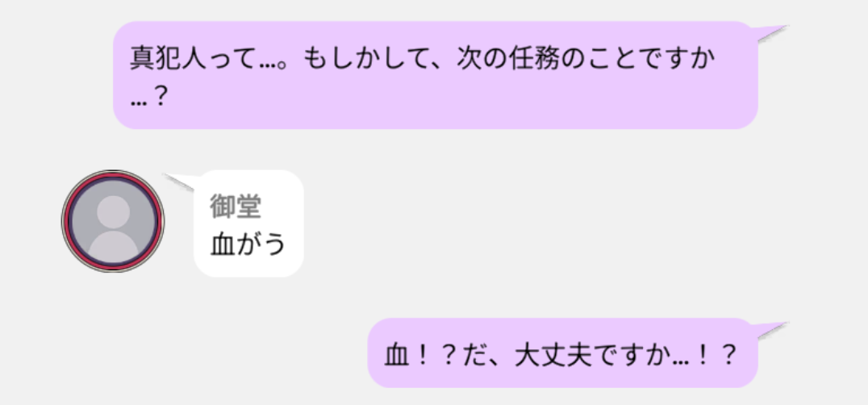Click the head silhouette inside the avatar
Viewport: 868px width, 405px height.
coord(113,211)
